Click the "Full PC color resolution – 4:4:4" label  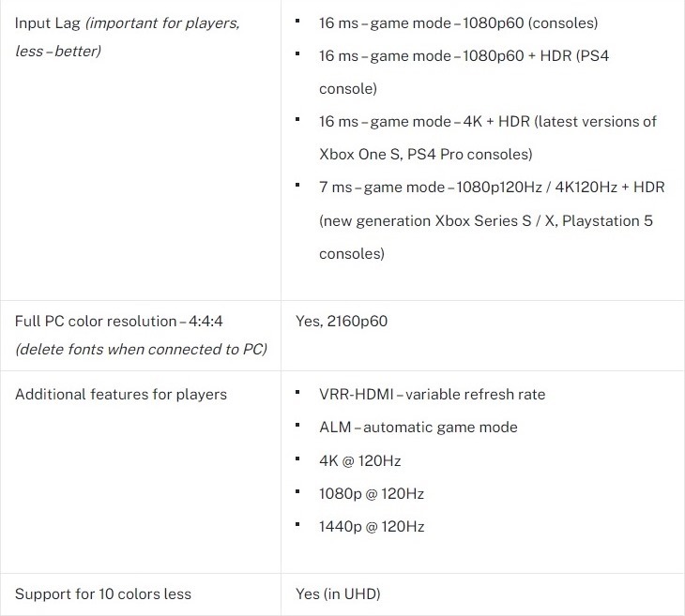pos(119,322)
